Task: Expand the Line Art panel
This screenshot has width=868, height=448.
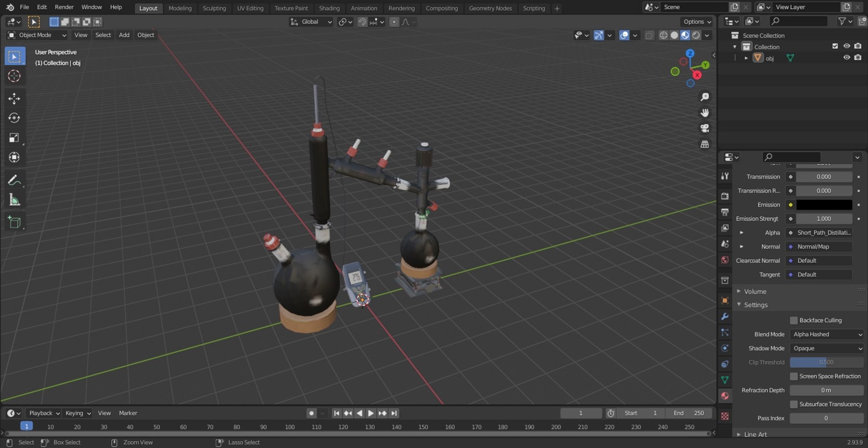Action: click(x=755, y=434)
